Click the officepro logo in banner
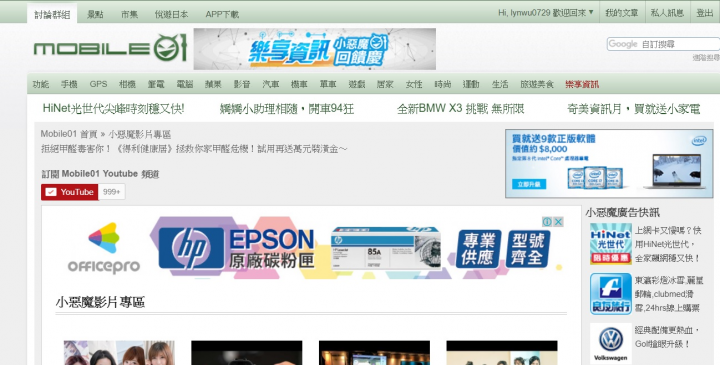This screenshot has height=365, width=720. (x=104, y=248)
